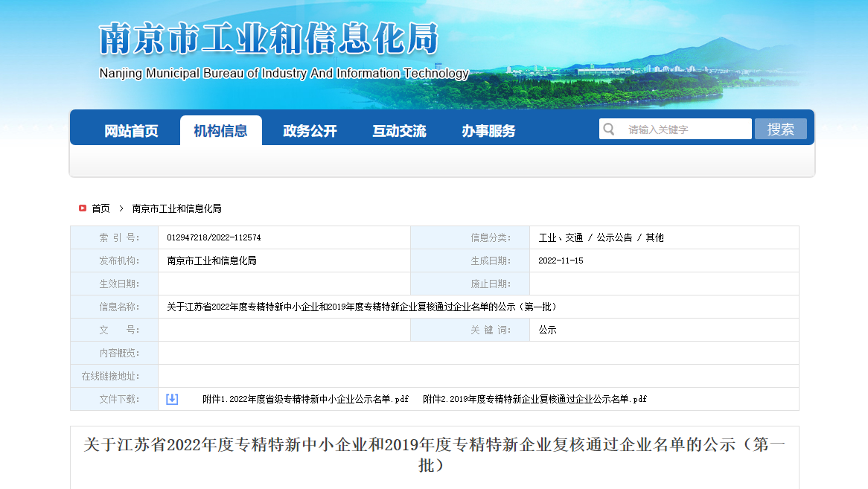Viewport: 868px width, 489px height.
Task: Open the 网站首页 menu tab
Action: 131,131
